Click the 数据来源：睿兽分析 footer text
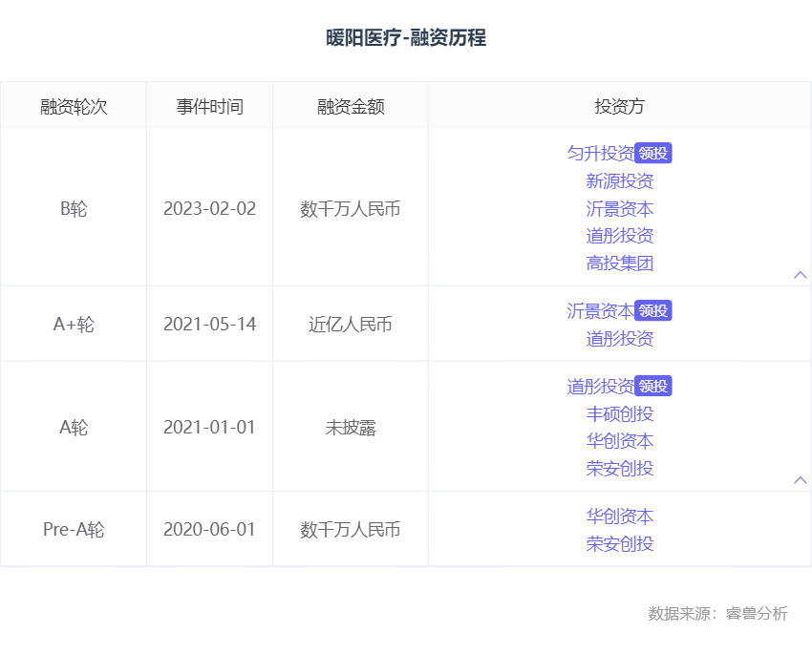 coord(718,613)
